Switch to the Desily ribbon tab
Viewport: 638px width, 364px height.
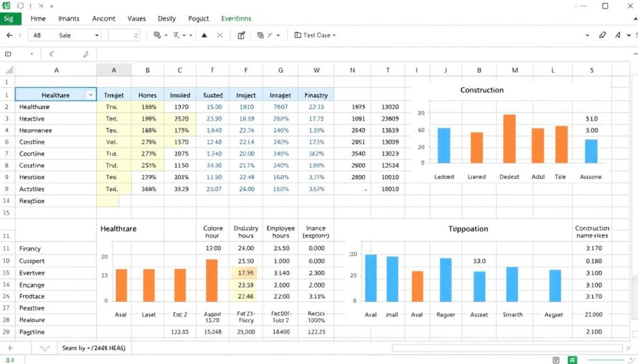point(166,19)
